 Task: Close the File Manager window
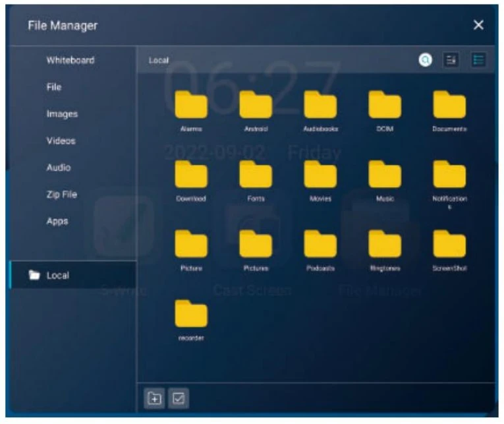tap(478, 25)
